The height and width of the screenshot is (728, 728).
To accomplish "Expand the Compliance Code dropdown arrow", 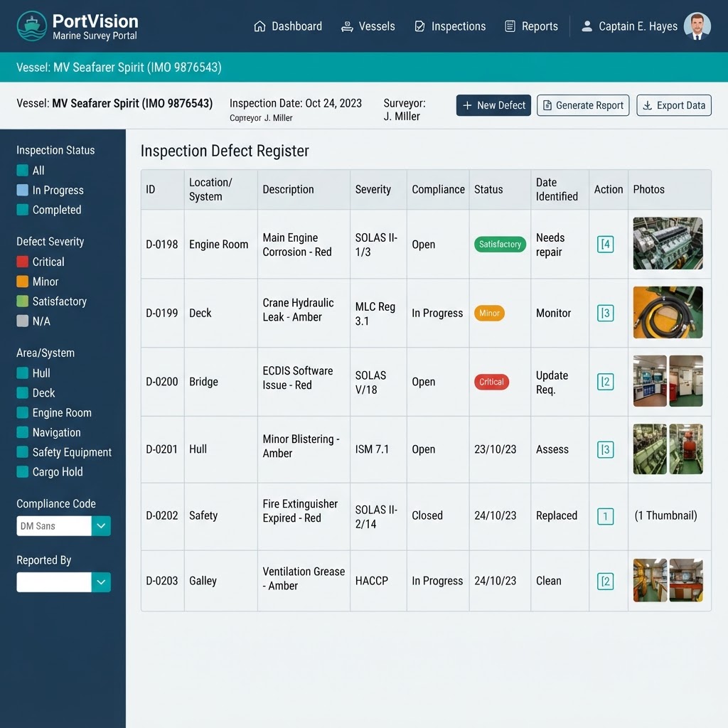I will click(x=101, y=526).
